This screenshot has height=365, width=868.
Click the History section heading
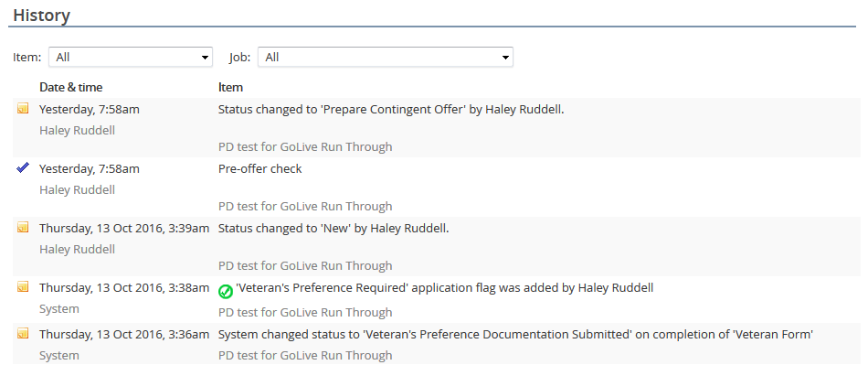tap(41, 15)
